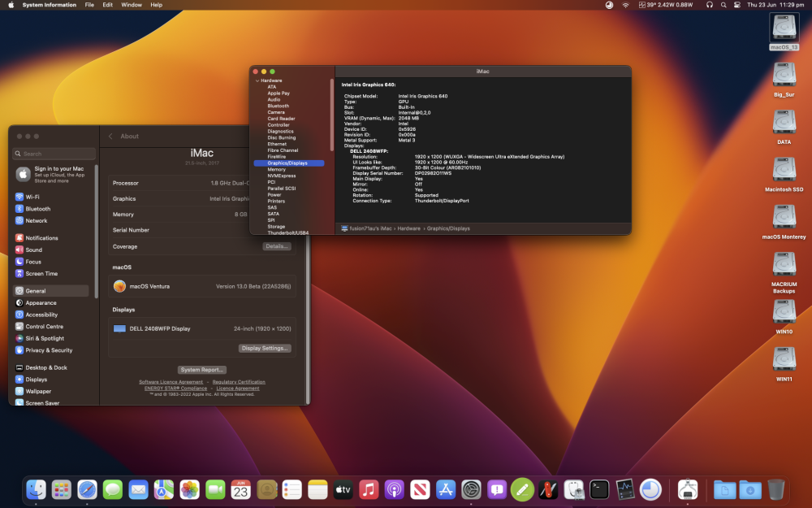The width and height of the screenshot is (812, 508).
Task: Open News app in the Dock
Action: point(420,489)
